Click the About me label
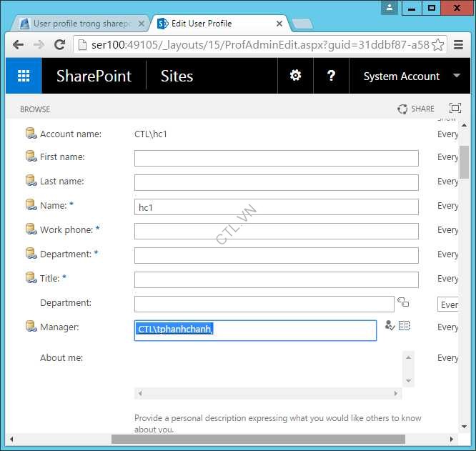476x451 pixels. click(x=61, y=357)
